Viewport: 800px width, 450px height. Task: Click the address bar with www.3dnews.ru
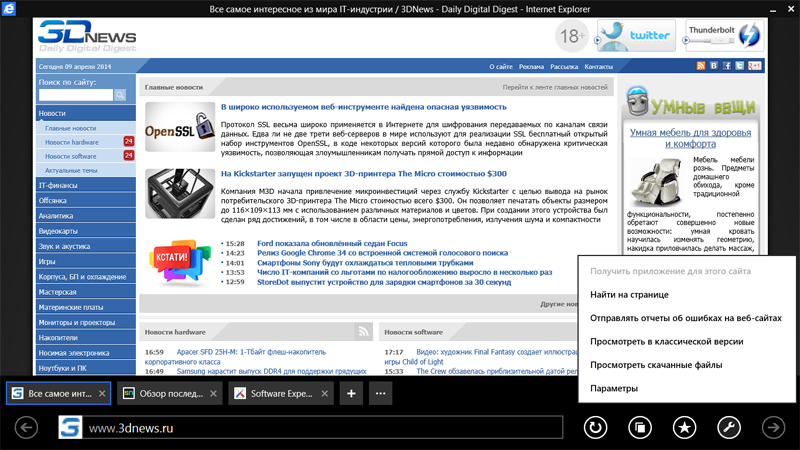(324, 428)
